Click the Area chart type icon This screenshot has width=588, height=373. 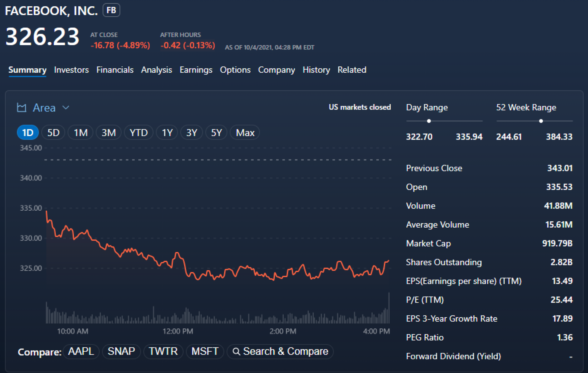22,108
